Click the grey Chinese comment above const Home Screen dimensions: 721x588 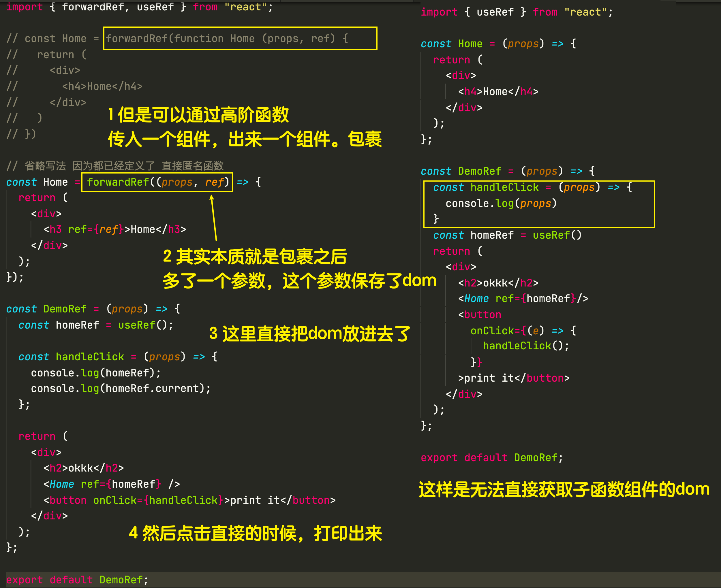[115, 166]
